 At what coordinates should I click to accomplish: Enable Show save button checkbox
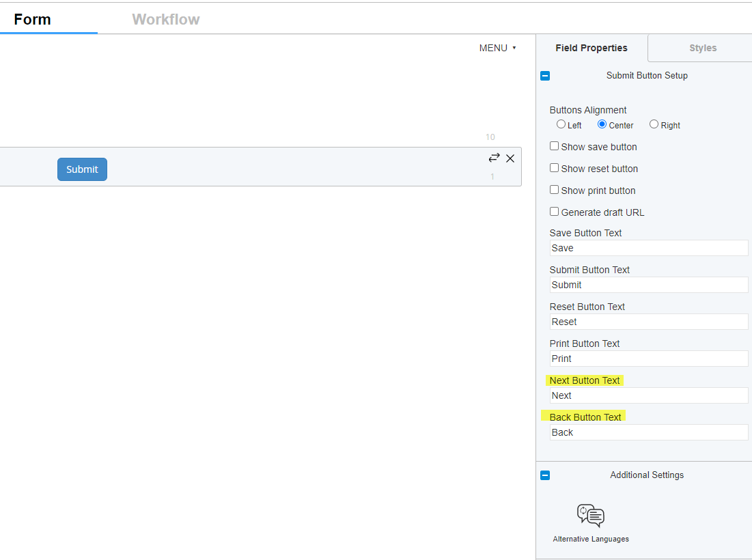coord(555,146)
